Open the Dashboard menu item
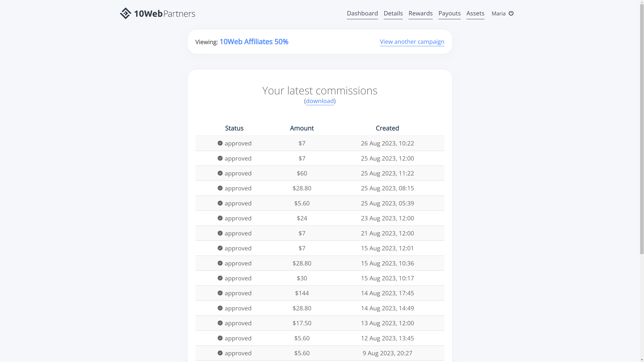The width and height of the screenshot is (644, 362). click(x=362, y=13)
